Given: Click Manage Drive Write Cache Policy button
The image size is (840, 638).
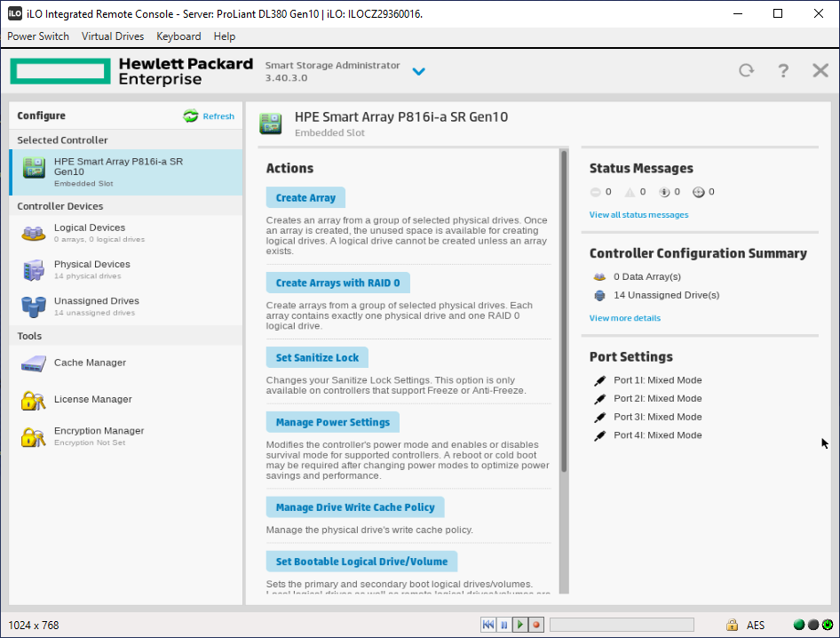Looking at the screenshot, I should click(x=355, y=507).
